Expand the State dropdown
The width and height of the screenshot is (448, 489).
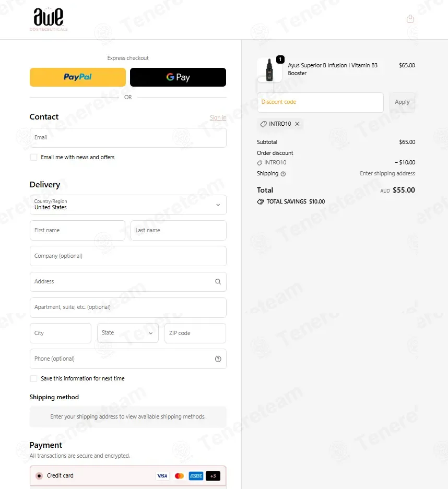tap(127, 333)
